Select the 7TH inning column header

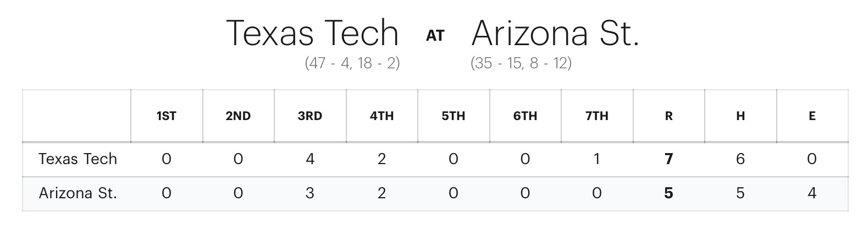pyautogui.click(x=596, y=116)
